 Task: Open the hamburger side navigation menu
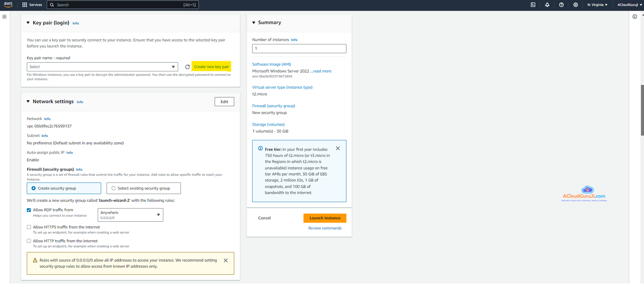tap(4, 17)
